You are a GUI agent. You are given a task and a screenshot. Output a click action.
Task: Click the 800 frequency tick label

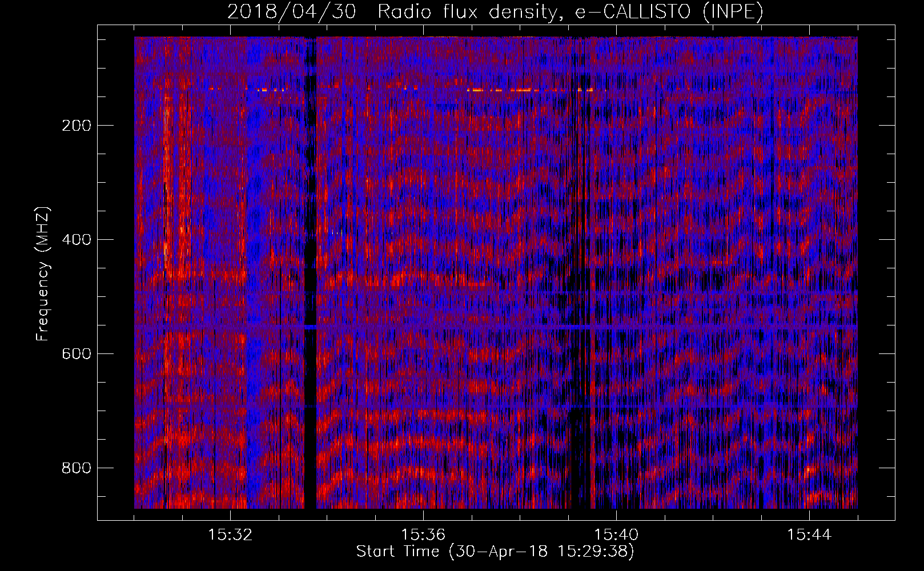pyautogui.click(x=76, y=468)
